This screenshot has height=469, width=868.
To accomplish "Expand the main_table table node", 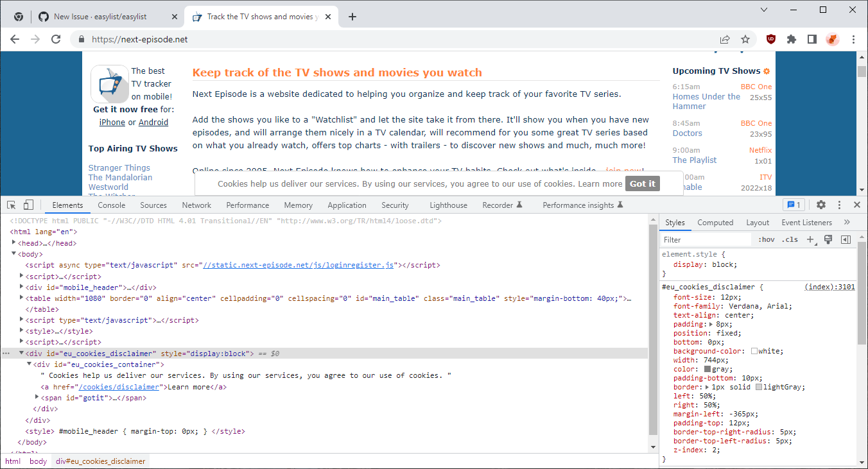I will point(22,298).
